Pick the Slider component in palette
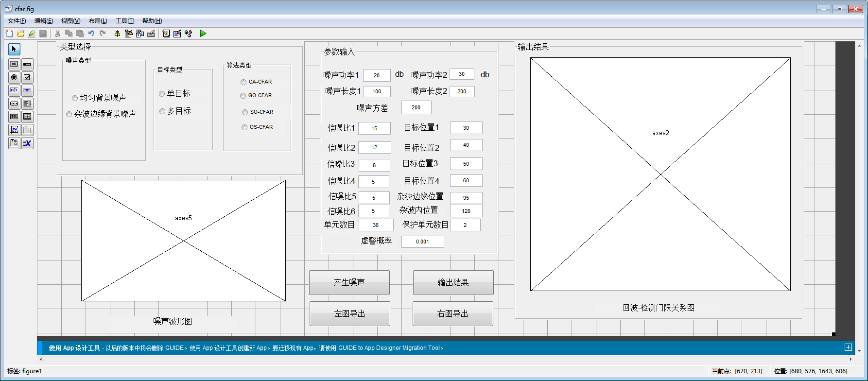This screenshot has height=381, width=868. [x=27, y=64]
